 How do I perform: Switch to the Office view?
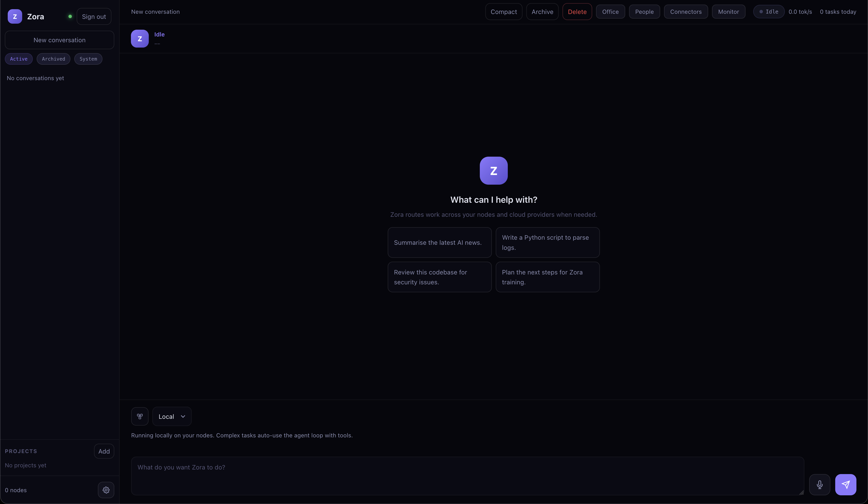[x=610, y=11]
